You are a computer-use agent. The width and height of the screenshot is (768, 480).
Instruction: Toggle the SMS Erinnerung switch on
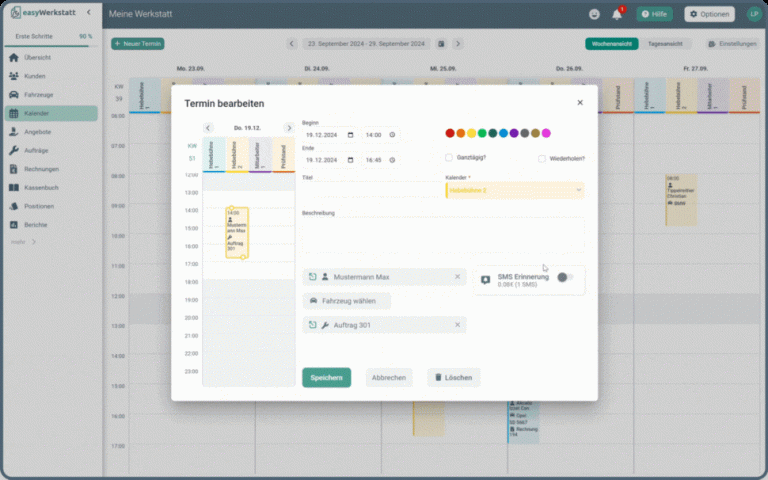565,278
